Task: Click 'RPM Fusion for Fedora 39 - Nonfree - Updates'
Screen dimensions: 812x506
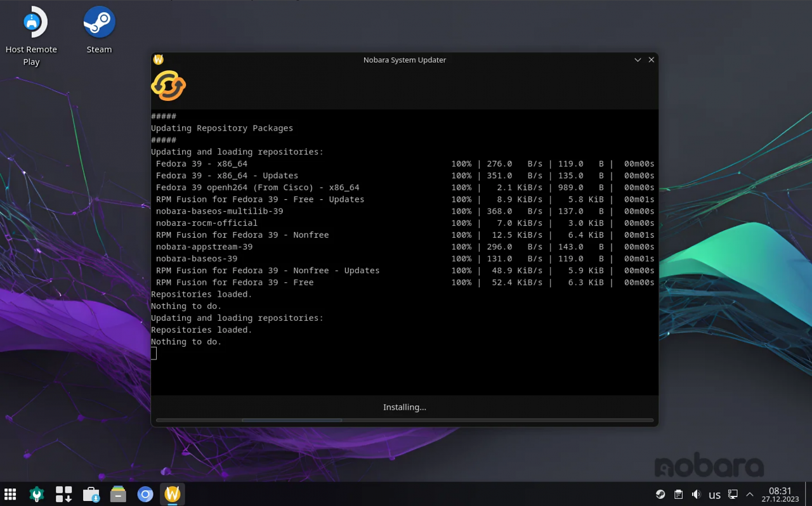Action: pyautogui.click(x=405, y=271)
